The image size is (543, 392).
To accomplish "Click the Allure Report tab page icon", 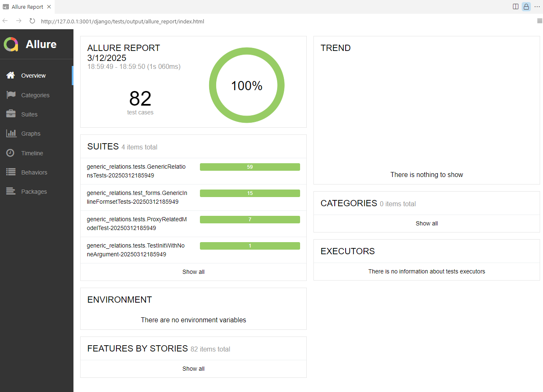I will 6,7.
